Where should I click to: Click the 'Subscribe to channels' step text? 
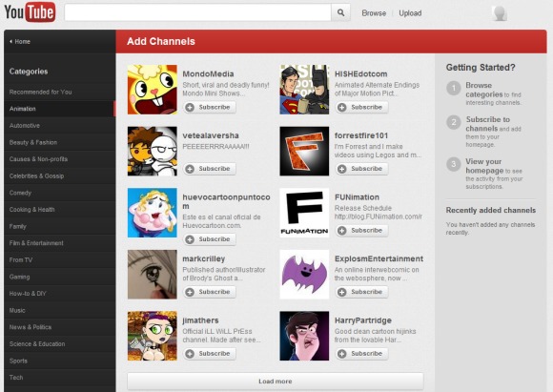pyautogui.click(x=488, y=124)
